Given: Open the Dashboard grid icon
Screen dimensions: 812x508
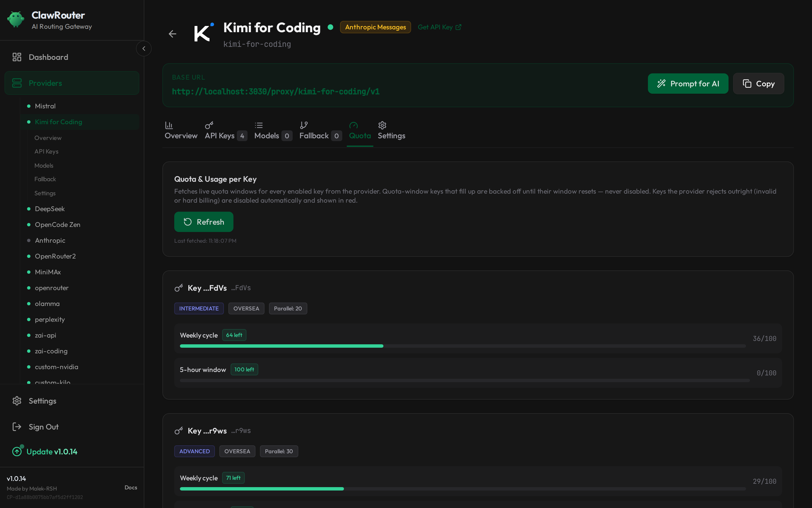Looking at the screenshot, I should [17, 57].
